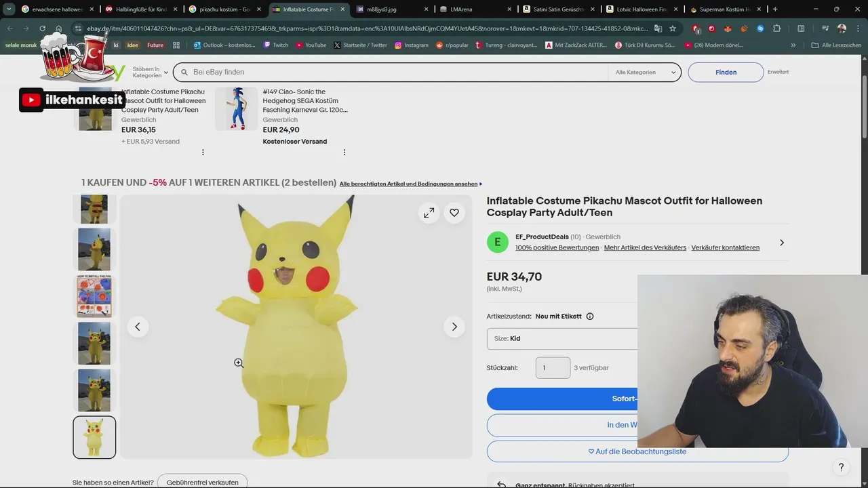
Task: Switch to the 'Superman Kostüm' tab
Action: (x=726, y=9)
